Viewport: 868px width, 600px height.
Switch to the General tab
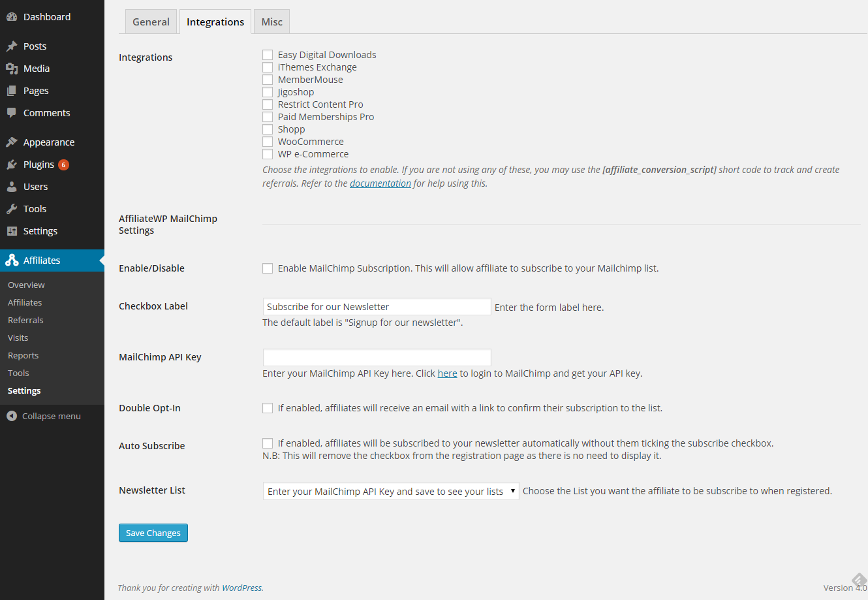[x=151, y=22]
